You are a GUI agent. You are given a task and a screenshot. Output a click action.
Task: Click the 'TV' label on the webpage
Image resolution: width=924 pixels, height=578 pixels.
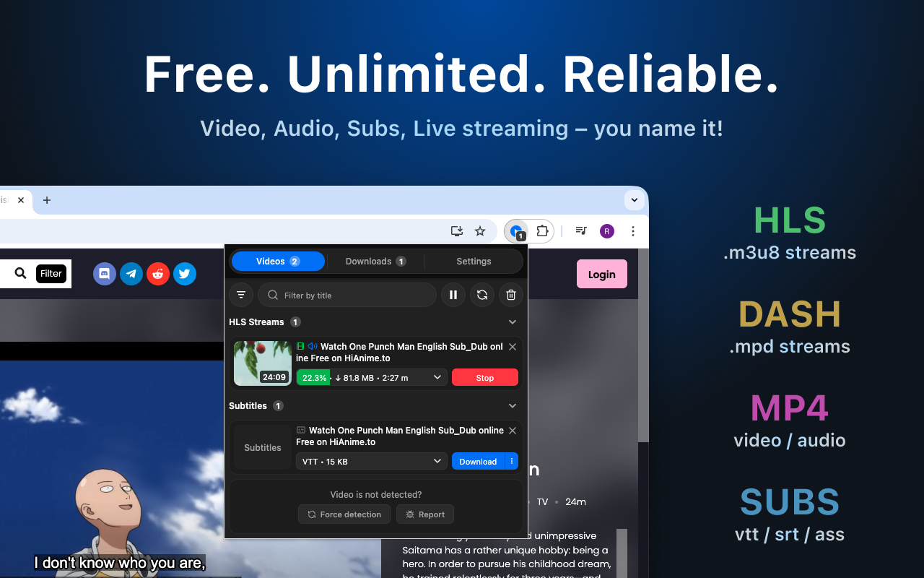click(x=543, y=501)
